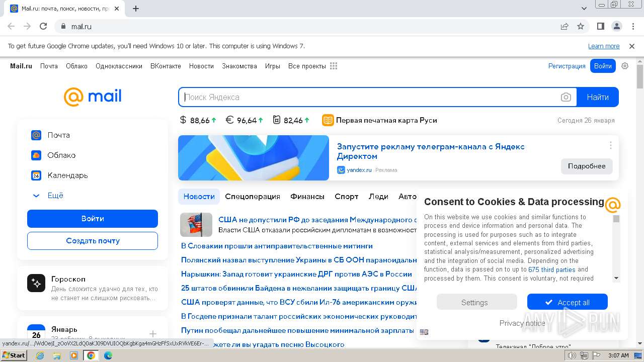Click the Первая печатная карта Руси link
This screenshot has height=362, width=644.
(x=386, y=120)
